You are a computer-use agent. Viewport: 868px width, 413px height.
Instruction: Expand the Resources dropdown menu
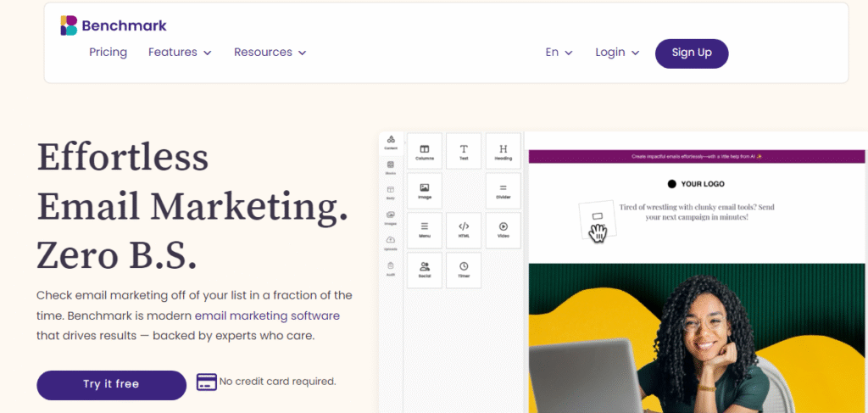coord(270,53)
